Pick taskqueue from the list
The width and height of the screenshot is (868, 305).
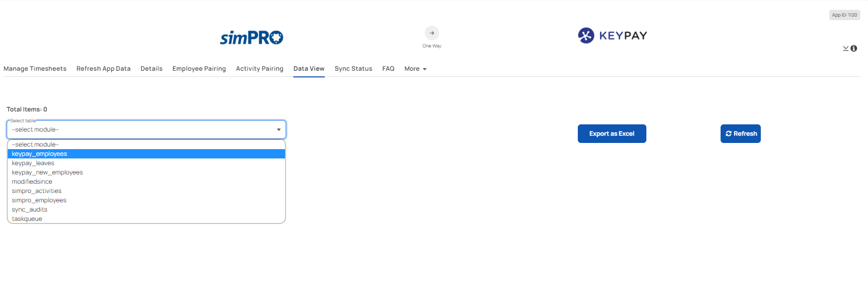[146, 219]
